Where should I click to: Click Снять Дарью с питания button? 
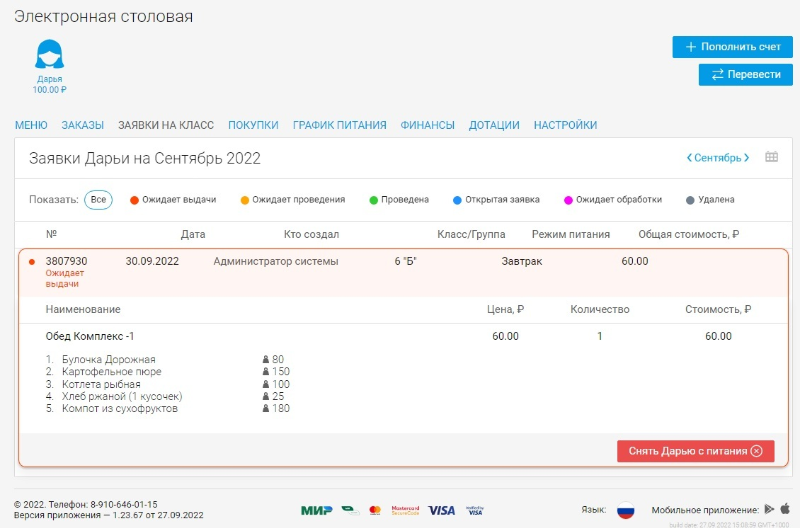695,451
